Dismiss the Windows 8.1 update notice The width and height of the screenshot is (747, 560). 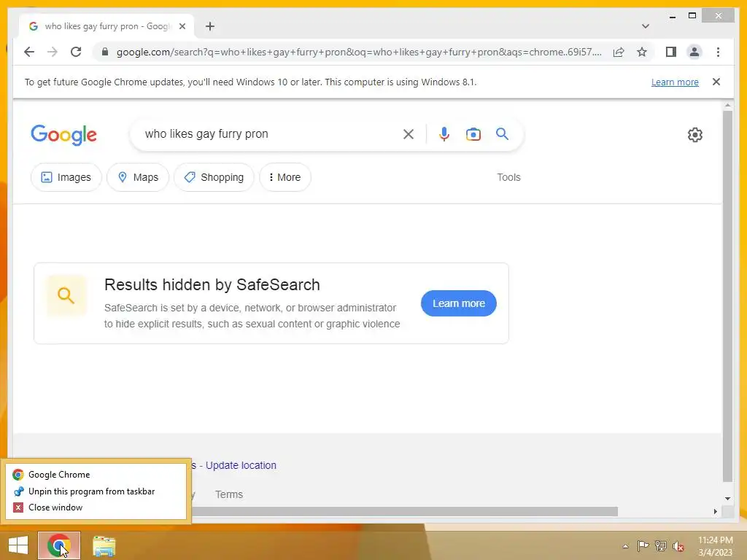tap(716, 82)
